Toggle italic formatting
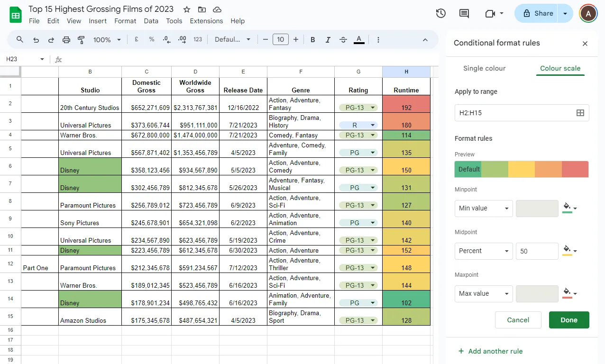 point(328,40)
